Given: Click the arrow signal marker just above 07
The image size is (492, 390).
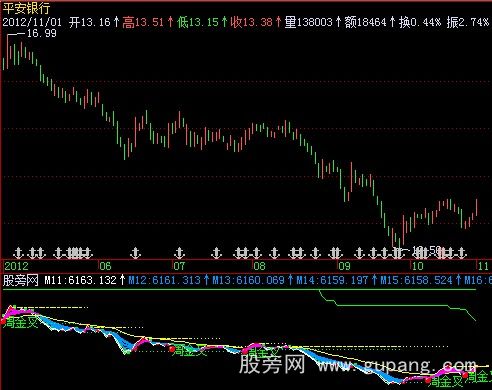Looking at the screenshot, I should coord(180,253).
